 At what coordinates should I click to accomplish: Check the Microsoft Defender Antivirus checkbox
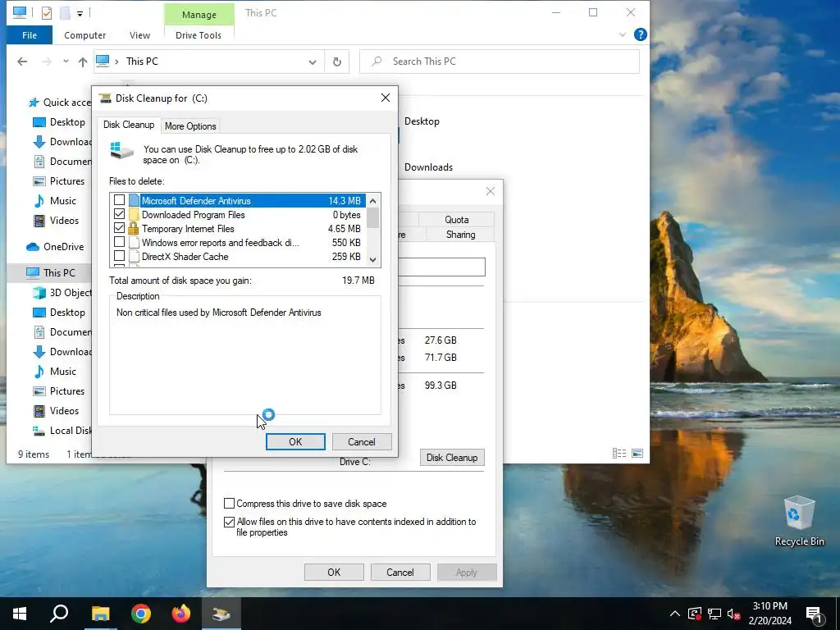pos(120,200)
